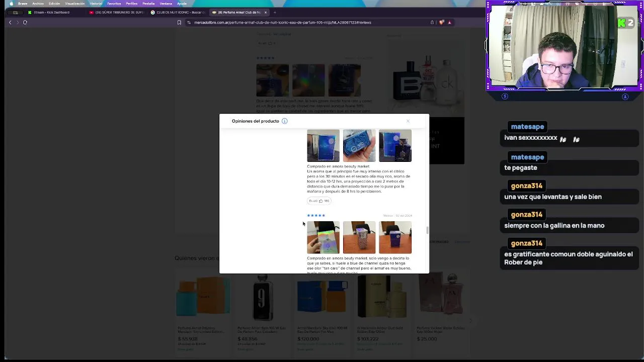Click the info icon beside Opiniones del producto
Screen dimensions: 644x362
(x=284, y=121)
